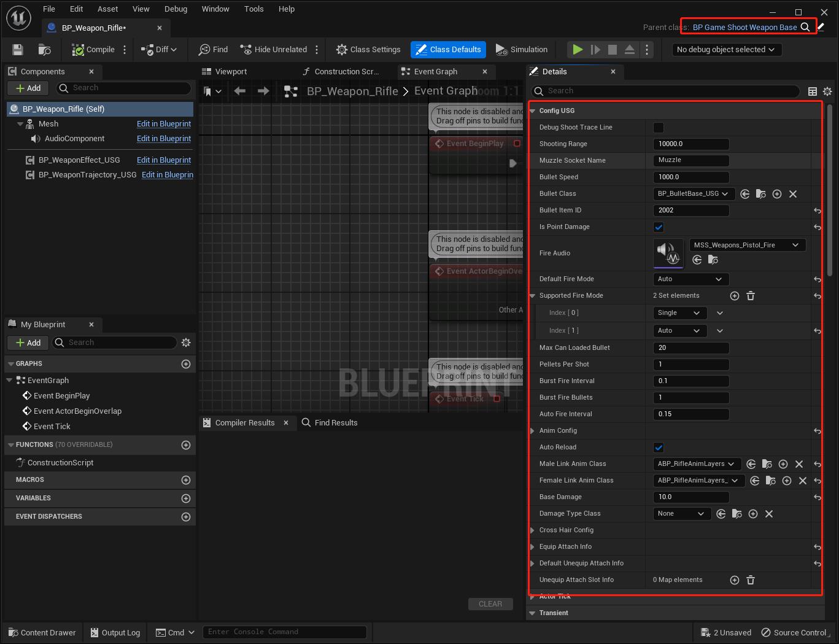Viewport: 839px width, 644px height.
Task: Click the Fire Audio thumbnail
Action: point(668,253)
